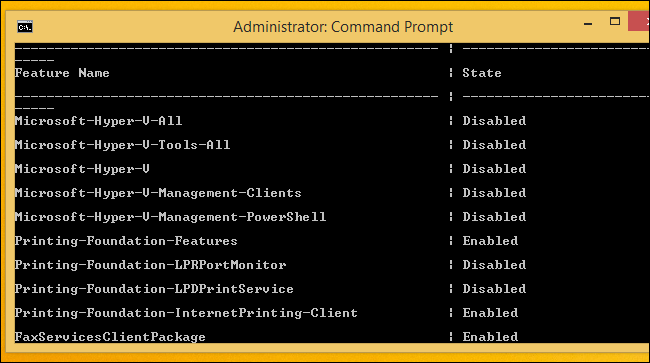This screenshot has width=650, height=363.
Task: Click the Enabled state for Printing-Foundation-Features
Action: tap(490, 241)
